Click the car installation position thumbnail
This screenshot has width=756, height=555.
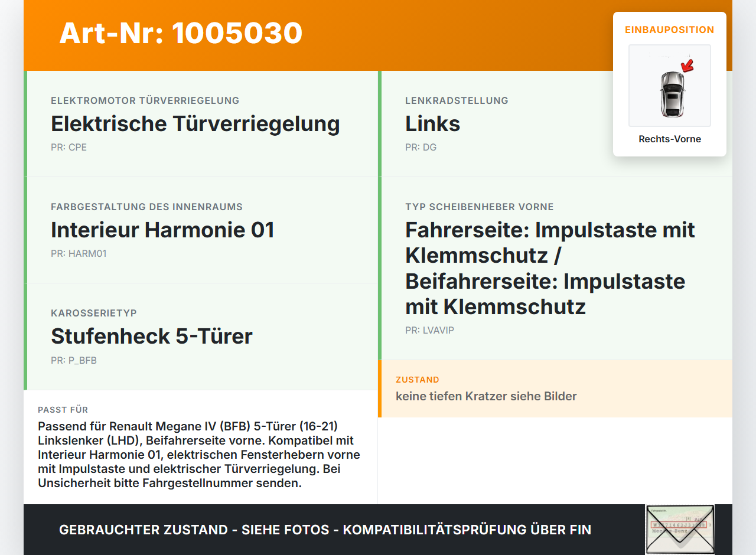click(670, 86)
